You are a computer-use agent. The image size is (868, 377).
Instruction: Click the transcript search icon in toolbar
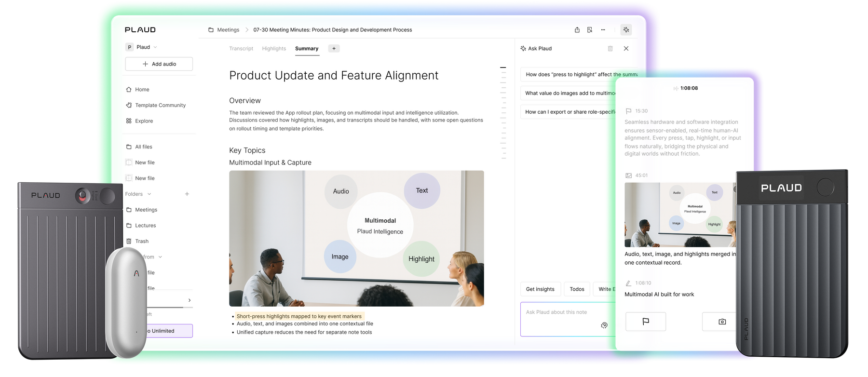point(590,30)
